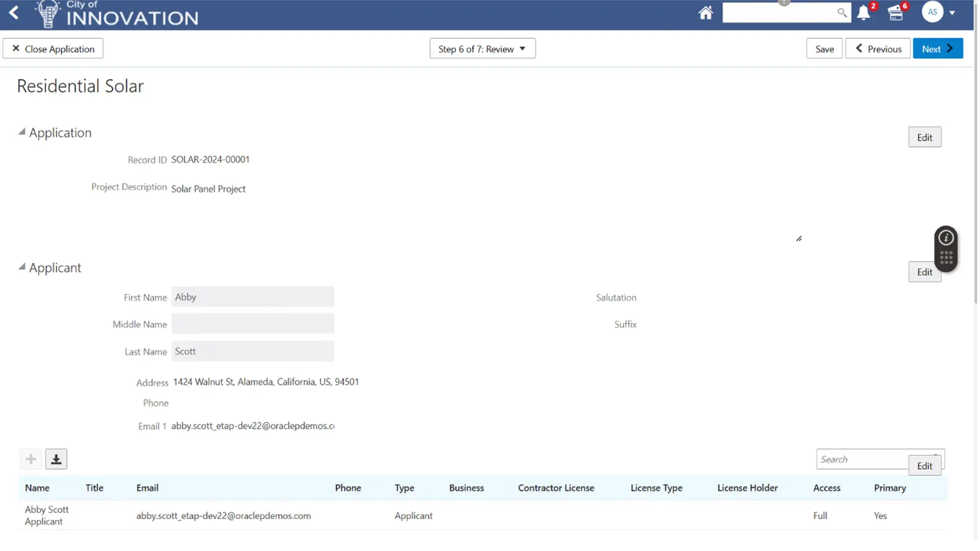The width and height of the screenshot is (980, 551).
Task: Expand the user account menu arrow
Action: coord(952,13)
